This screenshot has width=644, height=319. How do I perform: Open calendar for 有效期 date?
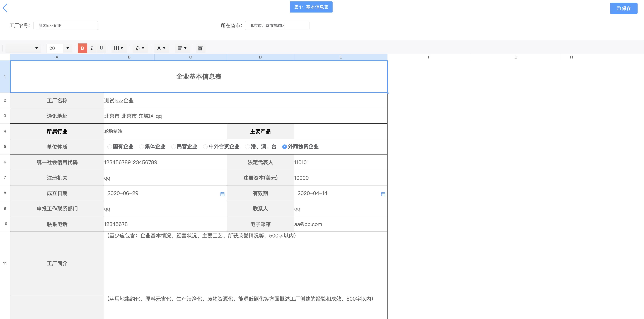(x=383, y=194)
